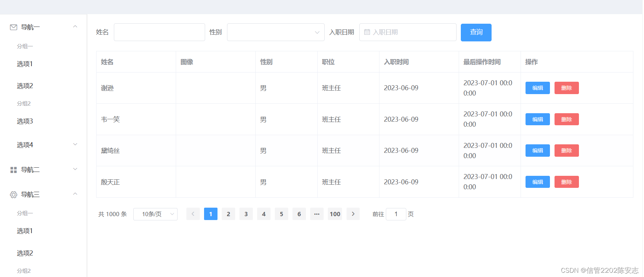Delete the 谢逊 row
The width and height of the screenshot is (644, 277).
567,88
